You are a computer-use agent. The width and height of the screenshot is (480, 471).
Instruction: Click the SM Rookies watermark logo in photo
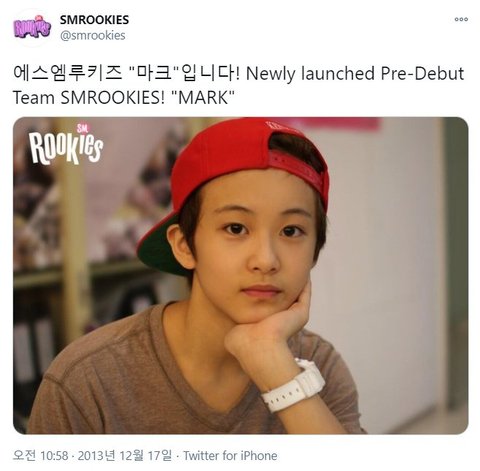click(66, 144)
